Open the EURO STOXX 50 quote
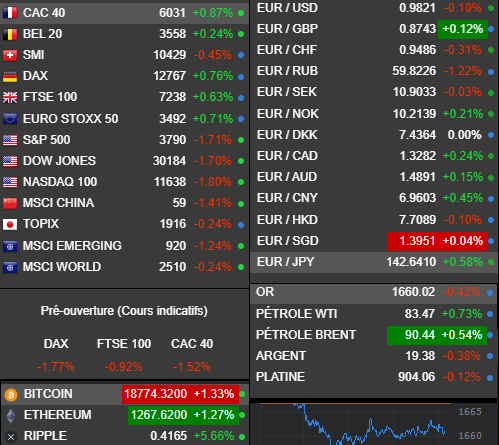The image size is (499, 445). pyautogui.click(x=124, y=119)
